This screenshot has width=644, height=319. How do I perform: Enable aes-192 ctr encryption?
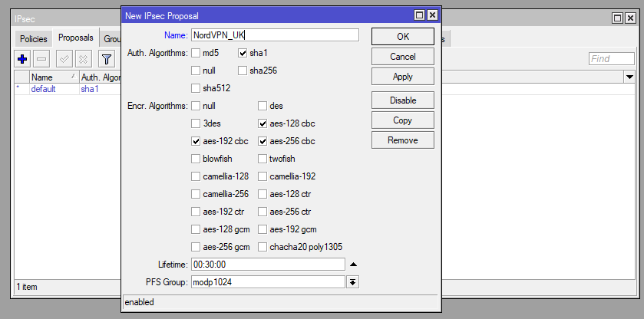pyautogui.click(x=196, y=212)
